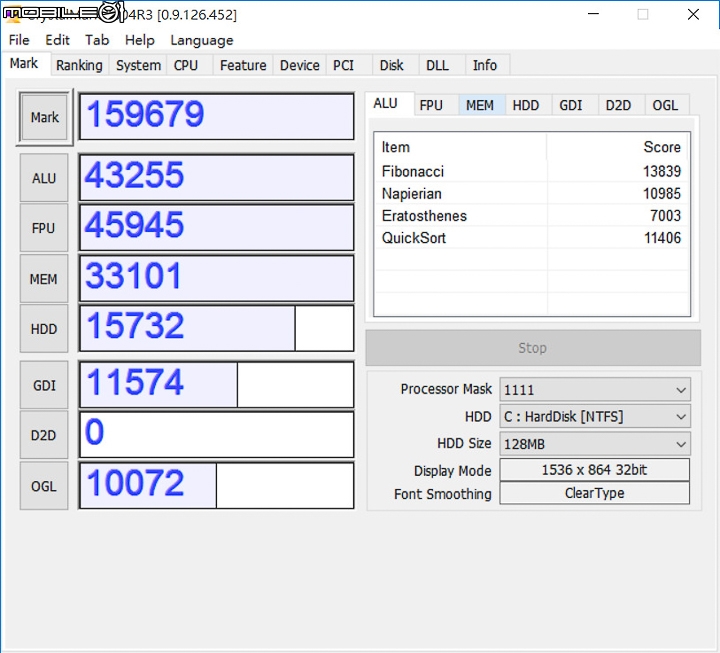Screen dimensions: 720x653
Task: Select the Fibonacci row
Action: coord(532,171)
